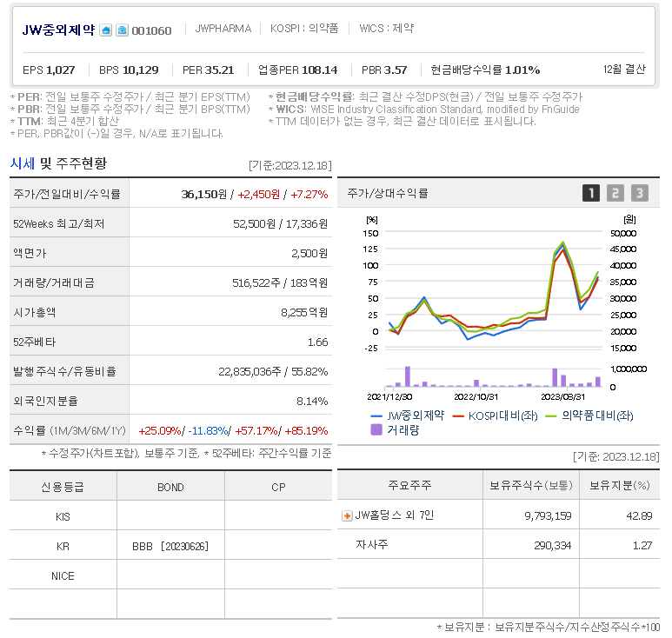This screenshot has width=672, height=638.
Task: Switch to chart tab 1
Action: coord(590,193)
